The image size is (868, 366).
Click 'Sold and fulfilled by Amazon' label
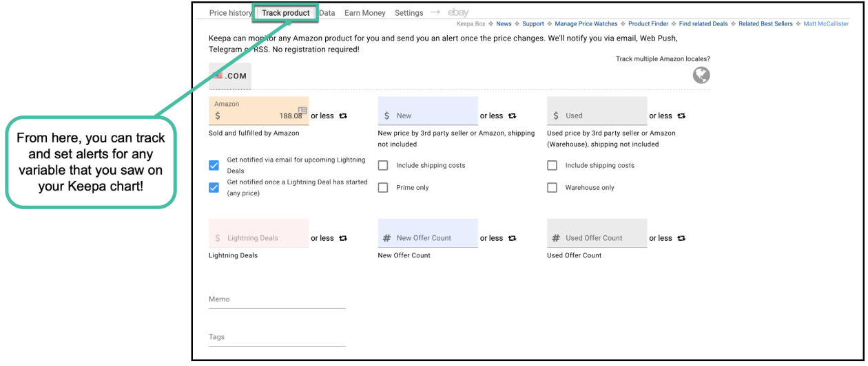(x=254, y=133)
